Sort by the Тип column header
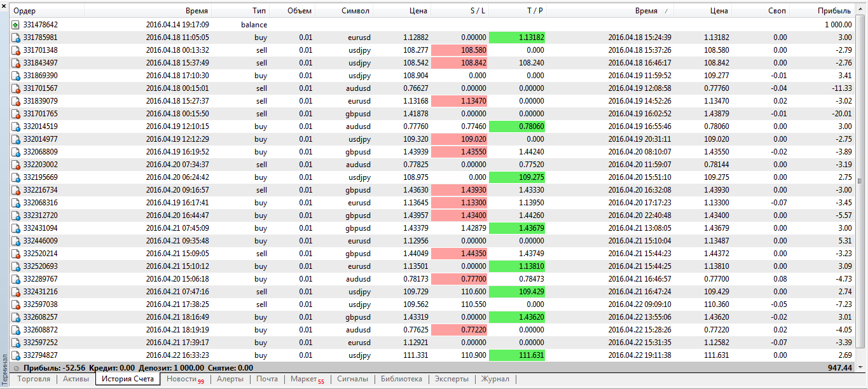 (240, 11)
